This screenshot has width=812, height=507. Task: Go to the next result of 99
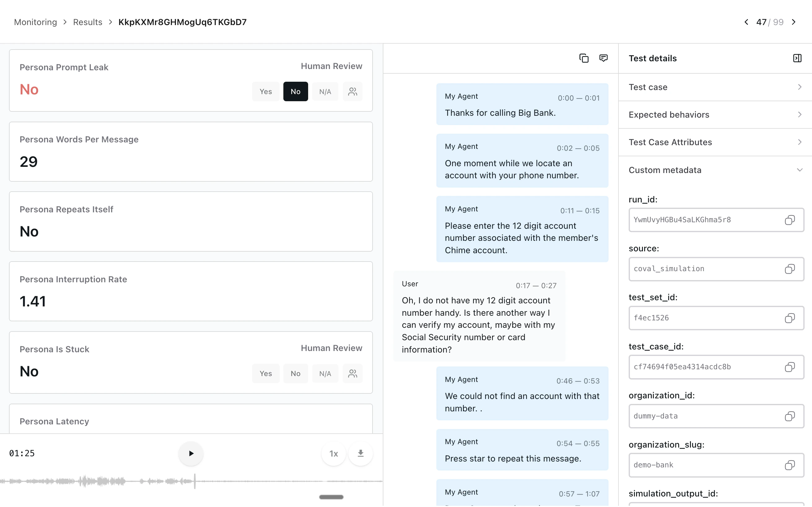794,22
